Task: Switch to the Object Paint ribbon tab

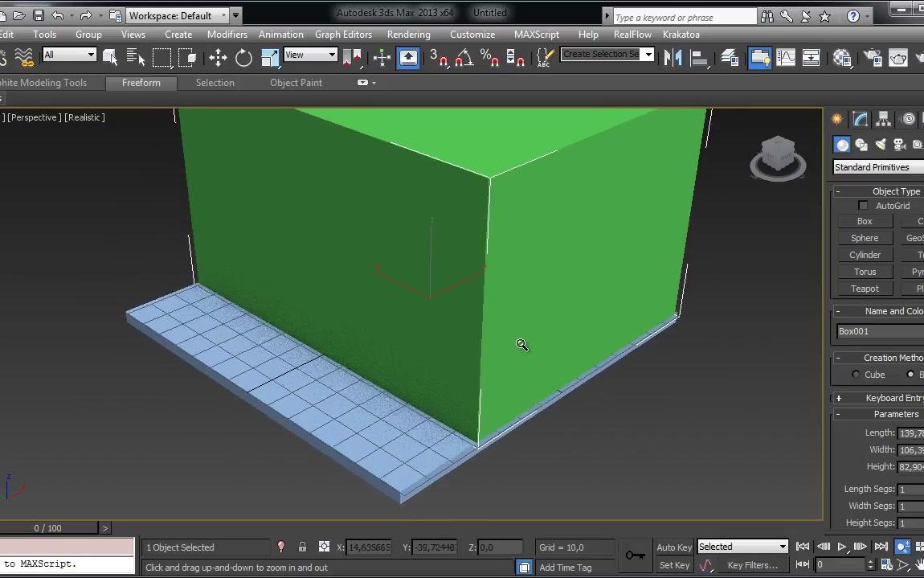Action: pos(296,82)
